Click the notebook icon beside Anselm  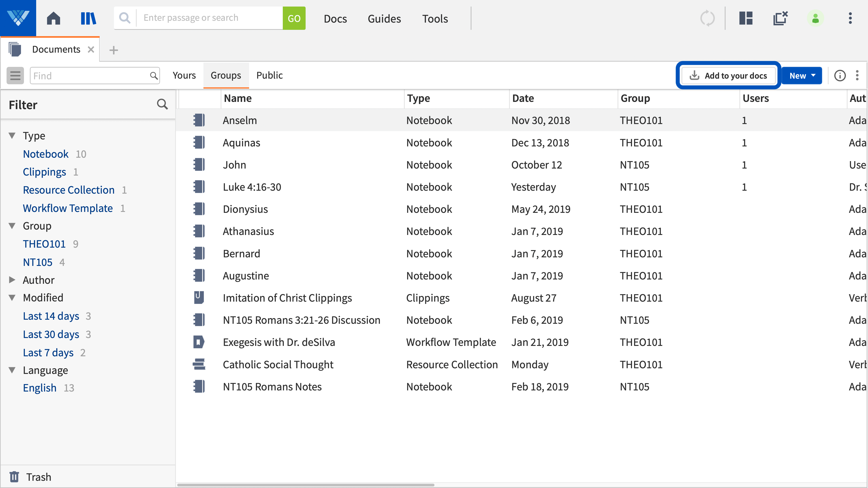[x=199, y=120]
